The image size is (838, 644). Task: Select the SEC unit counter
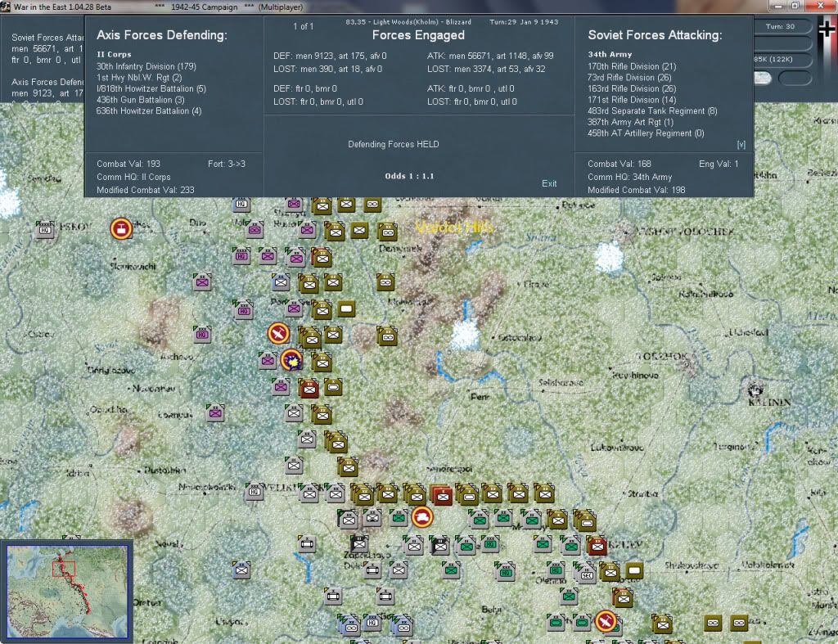click(x=587, y=574)
